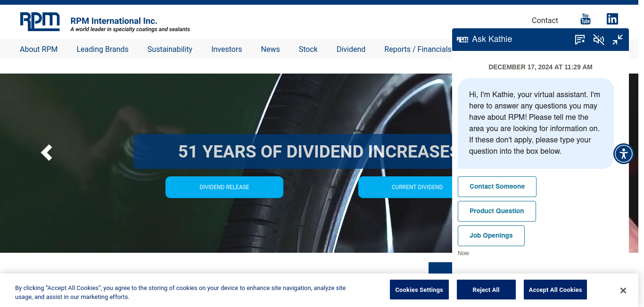Click the Contact link in the header
This screenshot has height=307, width=644.
[545, 20]
